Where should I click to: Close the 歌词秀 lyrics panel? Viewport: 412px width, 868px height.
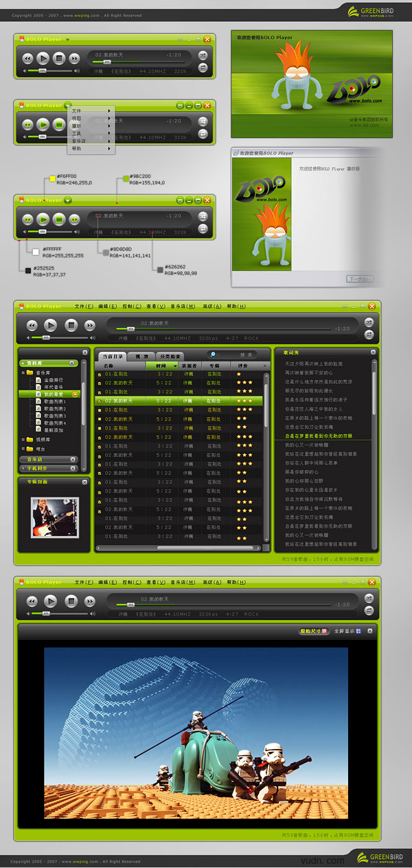point(373,352)
